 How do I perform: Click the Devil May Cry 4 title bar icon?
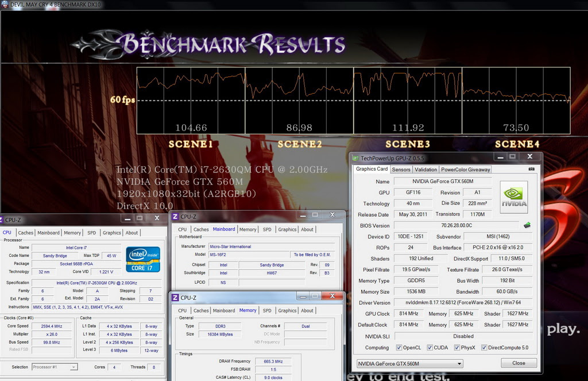5,5
